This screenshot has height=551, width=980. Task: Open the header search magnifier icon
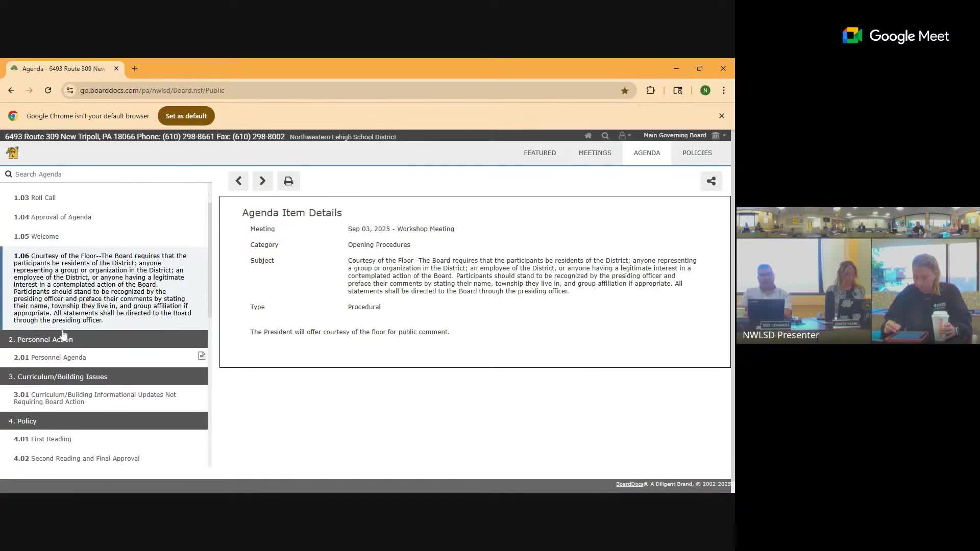click(605, 136)
